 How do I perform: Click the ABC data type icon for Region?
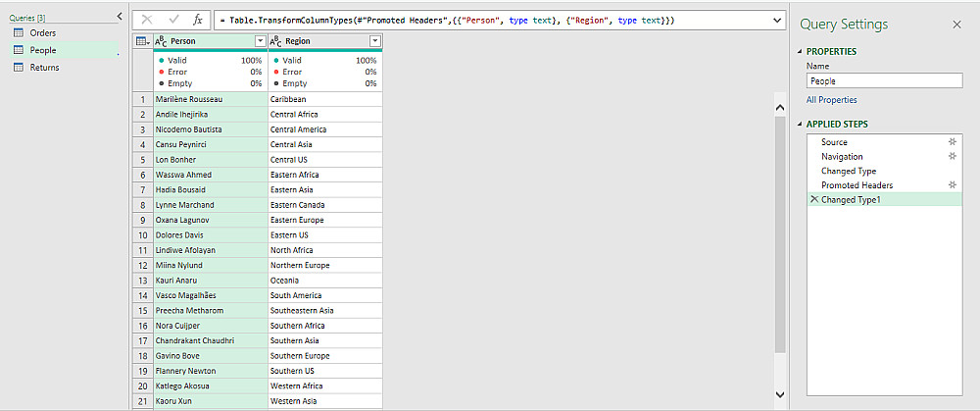275,41
